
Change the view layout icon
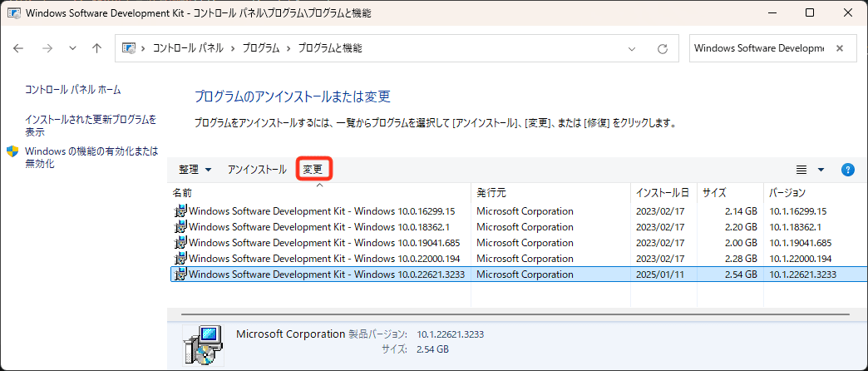tap(801, 170)
